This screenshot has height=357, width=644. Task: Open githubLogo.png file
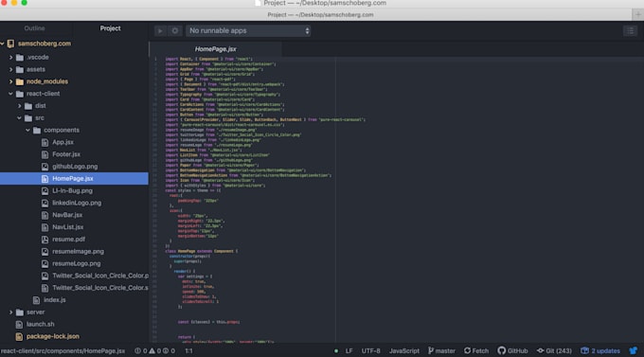point(75,167)
